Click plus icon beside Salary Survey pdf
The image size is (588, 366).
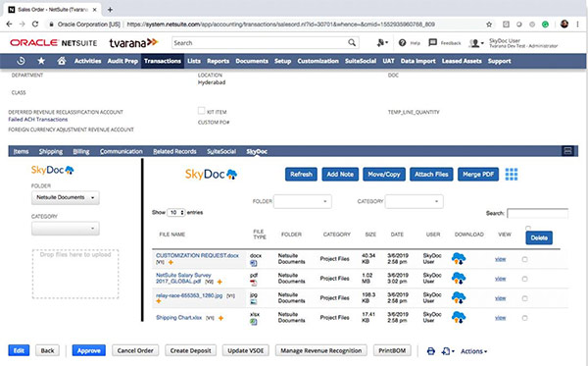(x=220, y=282)
